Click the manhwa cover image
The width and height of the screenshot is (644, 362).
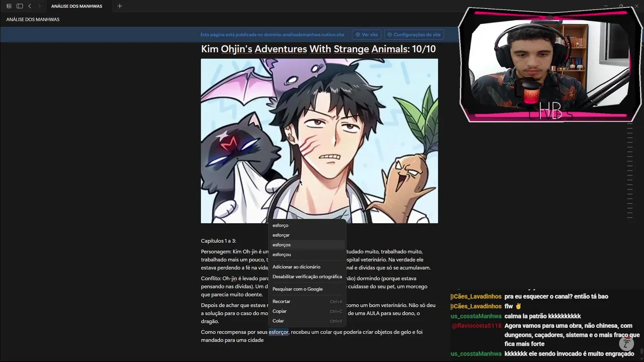319,141
